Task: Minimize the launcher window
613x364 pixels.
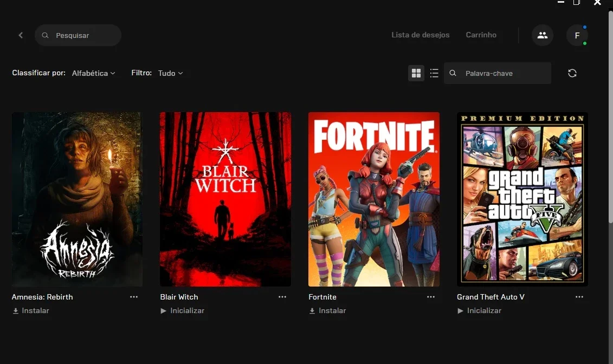Action: pyautogui.click(x=561, y=2)
